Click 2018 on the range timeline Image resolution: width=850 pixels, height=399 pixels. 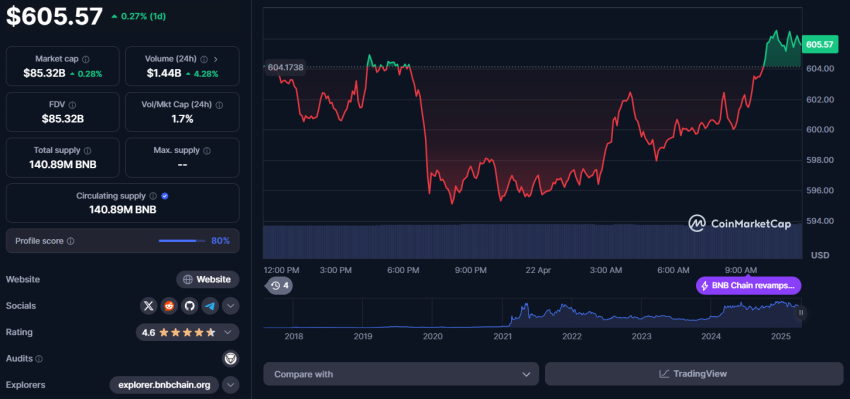[293, 337]
